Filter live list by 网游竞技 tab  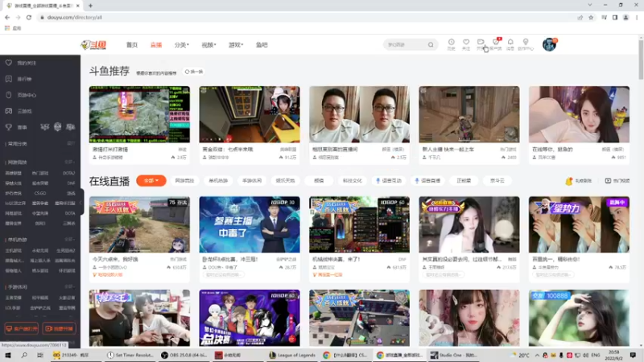tap(184, 180)
